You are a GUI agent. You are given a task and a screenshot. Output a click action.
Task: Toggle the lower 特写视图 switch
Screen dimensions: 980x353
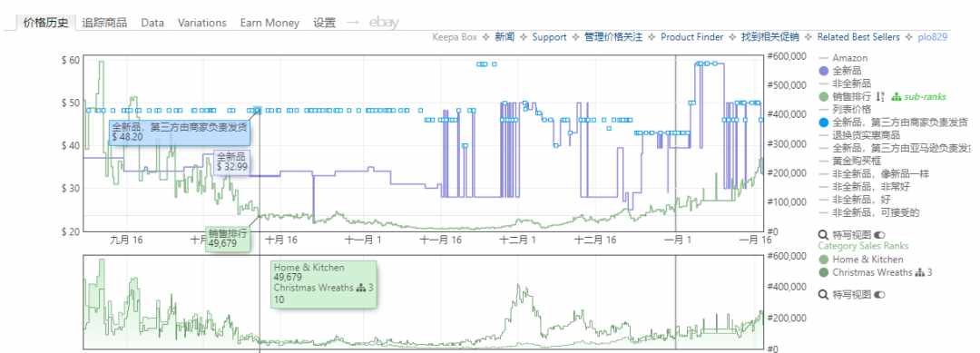pos(880,294)
